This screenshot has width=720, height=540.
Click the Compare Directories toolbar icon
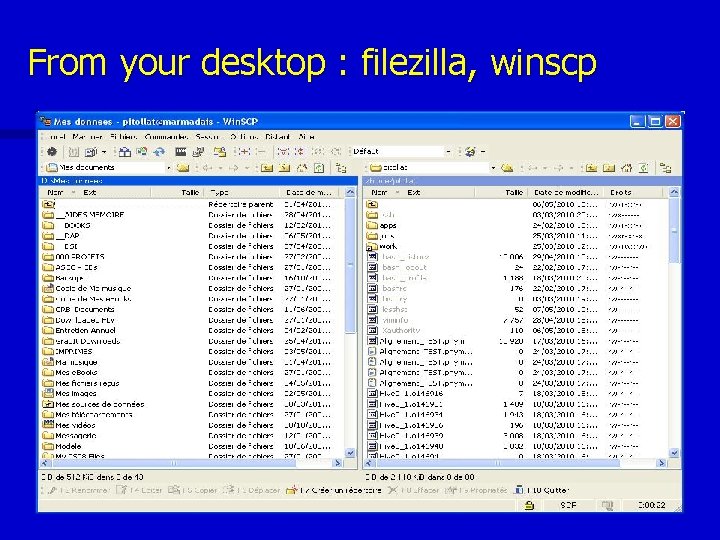click(x=124, y=152)
